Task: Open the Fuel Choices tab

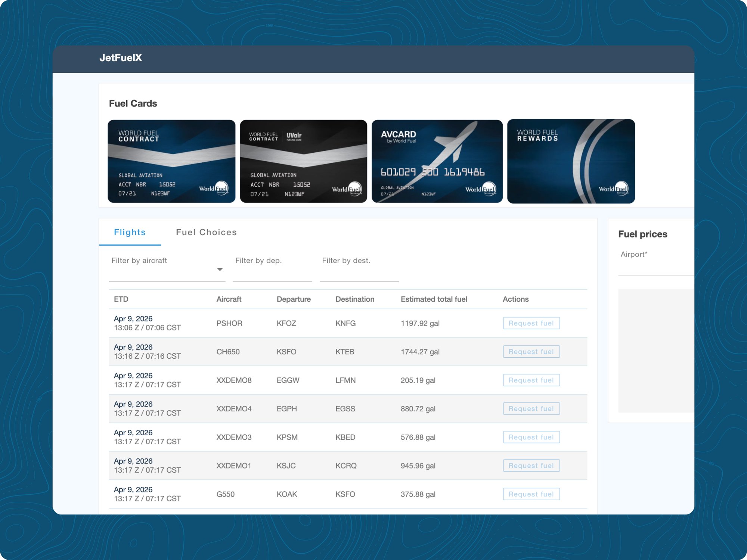Action: (x=206, y=232)
